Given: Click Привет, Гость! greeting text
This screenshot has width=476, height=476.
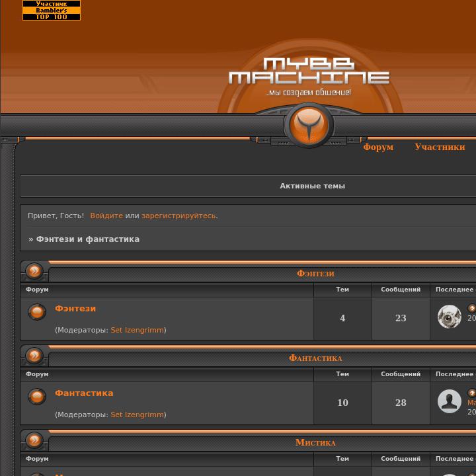Looking at the screenshot, I should coord(56,216).
